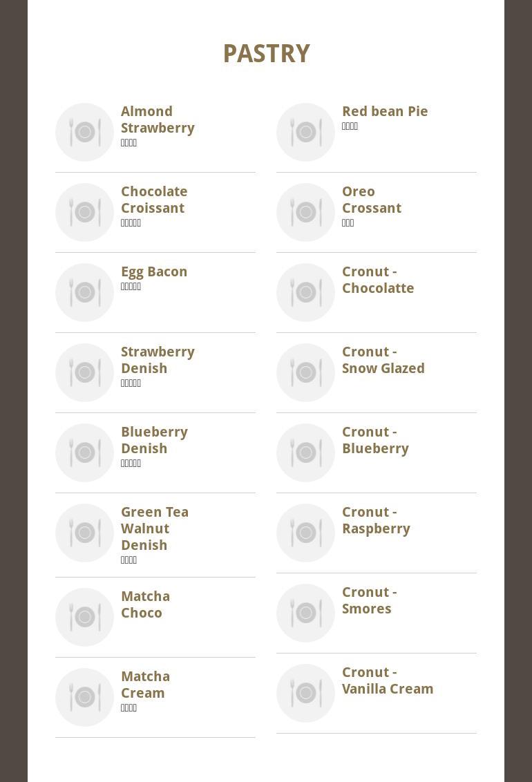Click the Cronut - Smores thumbnail
The height and width of the screenshot is (782, 532).
[x=305, y=613]
